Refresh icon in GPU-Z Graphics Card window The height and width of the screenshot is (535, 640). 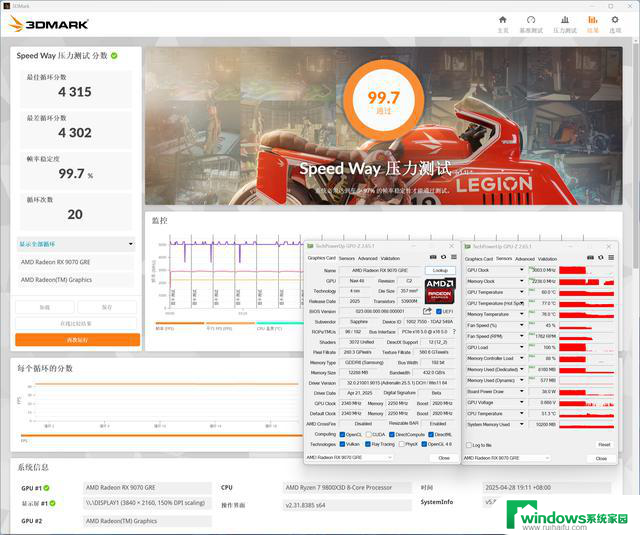tap(443, 257)
